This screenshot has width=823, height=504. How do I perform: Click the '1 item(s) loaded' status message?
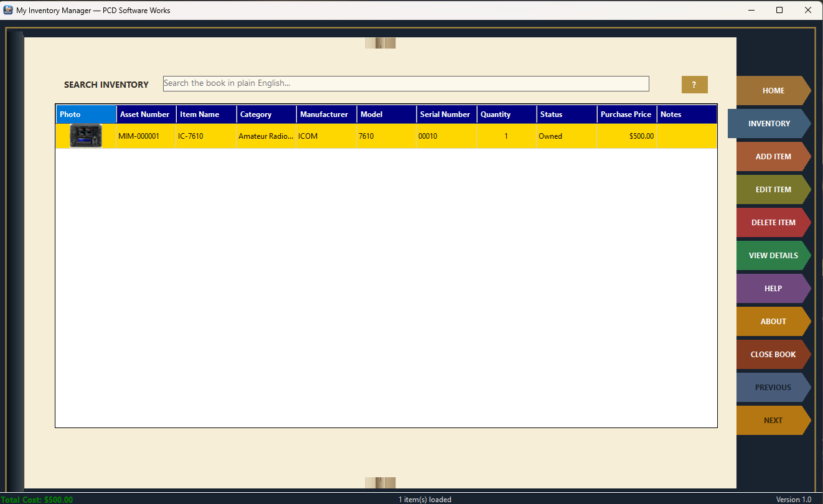pos(425,500)
